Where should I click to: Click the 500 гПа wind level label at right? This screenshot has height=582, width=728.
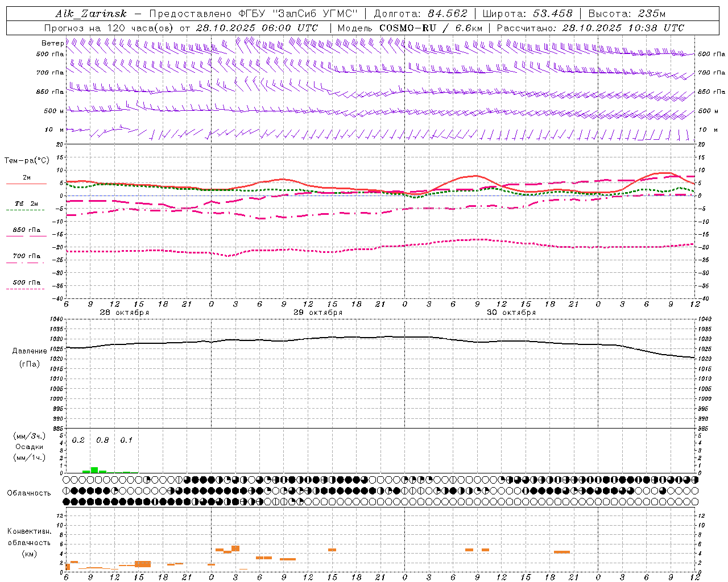point(712,54)
